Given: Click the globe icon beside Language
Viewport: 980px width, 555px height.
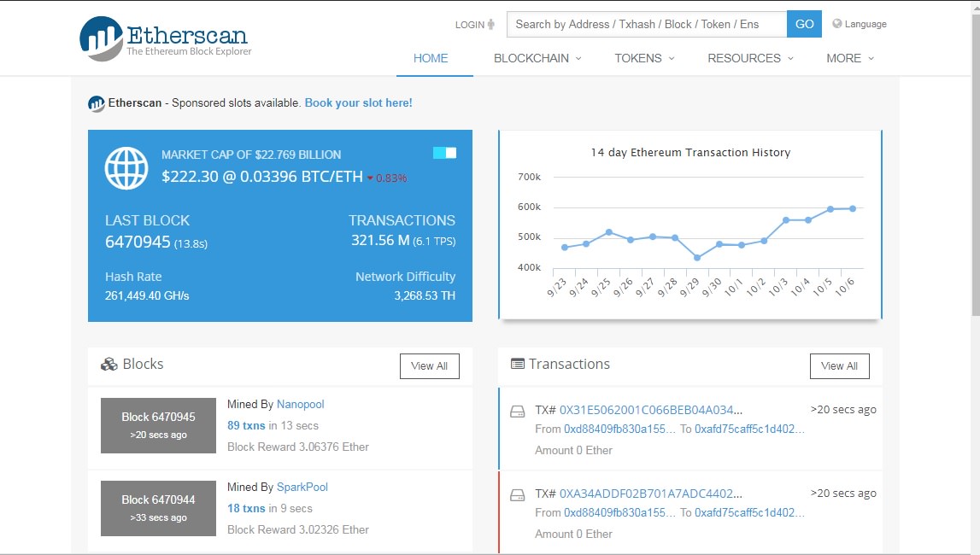Looking at the screenshot, I should [836, 24].
